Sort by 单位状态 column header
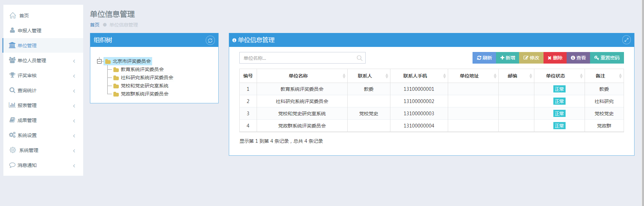The width and height of the screenshot is (644, 206). (559, 76)
